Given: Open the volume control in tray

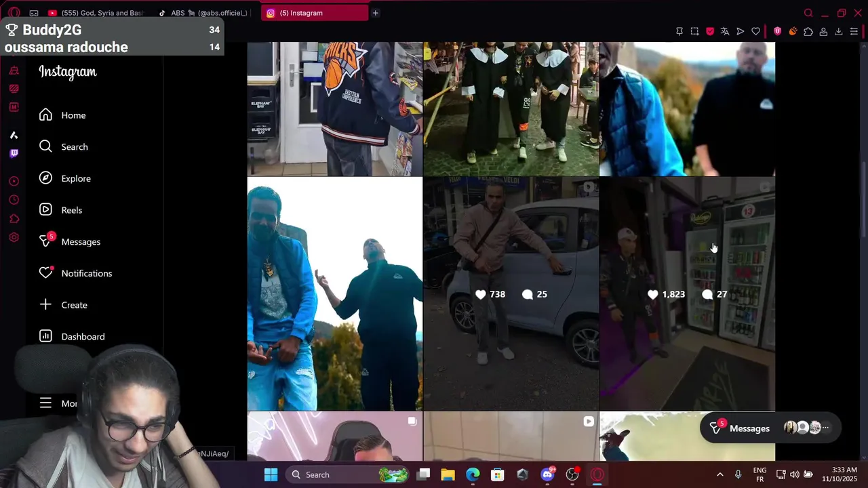Looking at the screenshot, I should coord(794,474).
